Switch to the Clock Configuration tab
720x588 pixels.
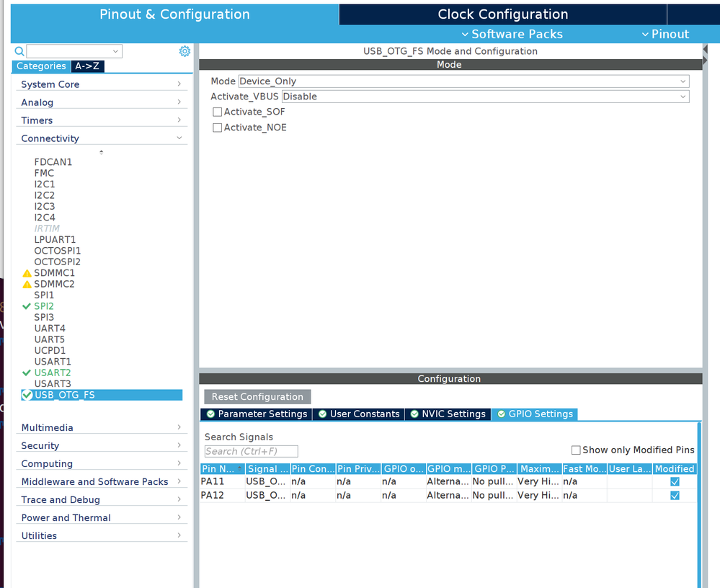[502, 14]
